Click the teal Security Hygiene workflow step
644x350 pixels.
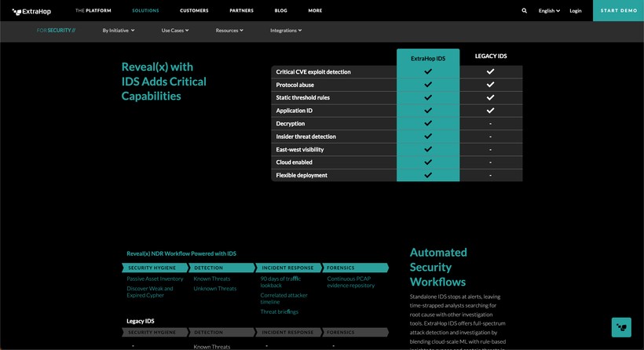(156, 268)
